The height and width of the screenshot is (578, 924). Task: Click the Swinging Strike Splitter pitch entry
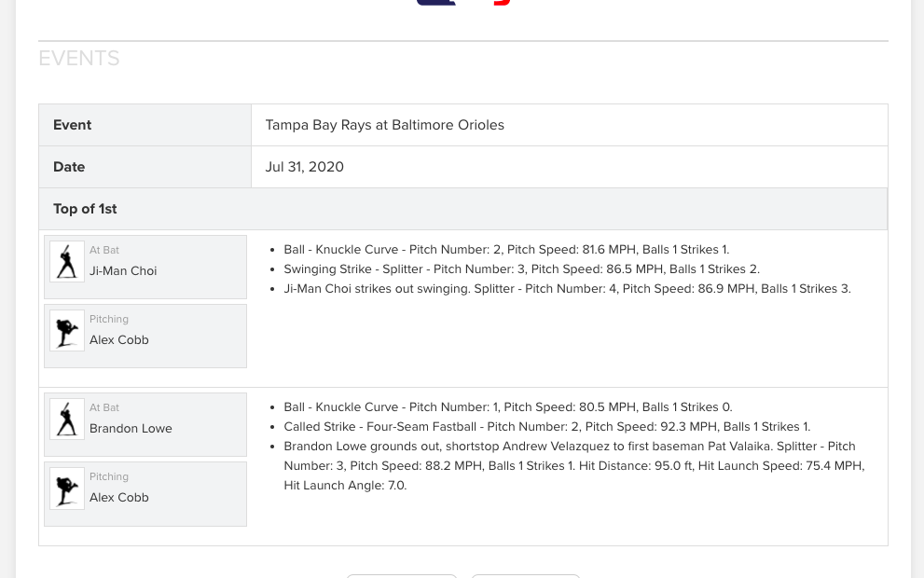pyautogui.click(x=521, y=269)
